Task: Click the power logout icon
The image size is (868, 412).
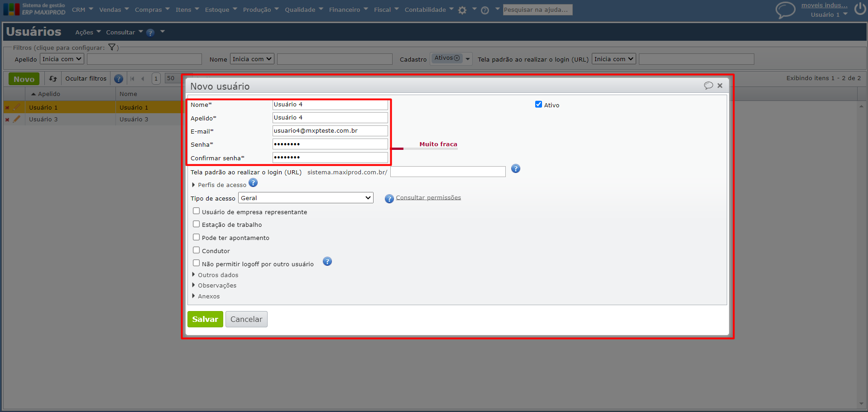Action: coord(860,9)
